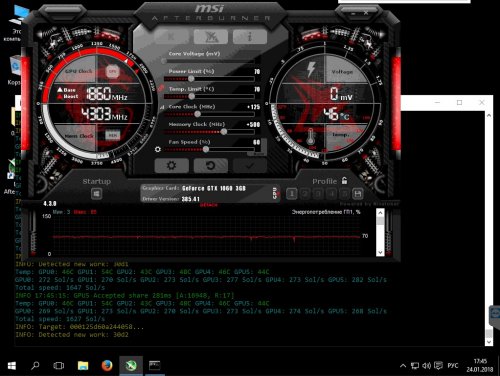
Task: Select profile slot 3
Action: pyautogui.click(x=318, y=194)
